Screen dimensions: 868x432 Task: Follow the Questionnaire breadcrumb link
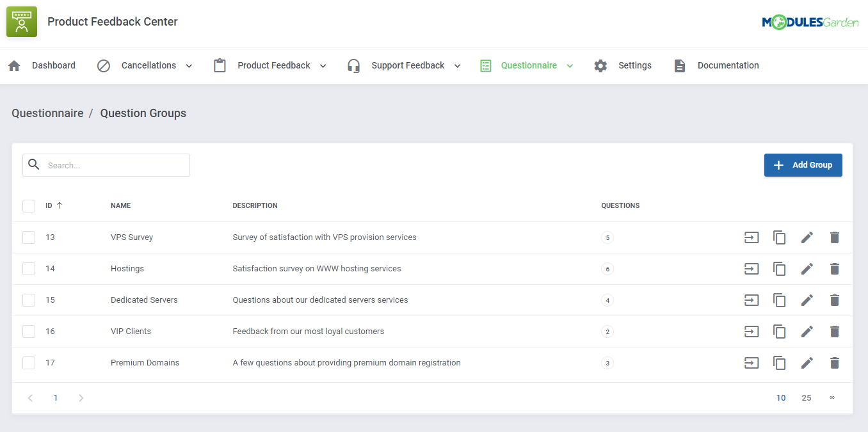tap(47, 113)
